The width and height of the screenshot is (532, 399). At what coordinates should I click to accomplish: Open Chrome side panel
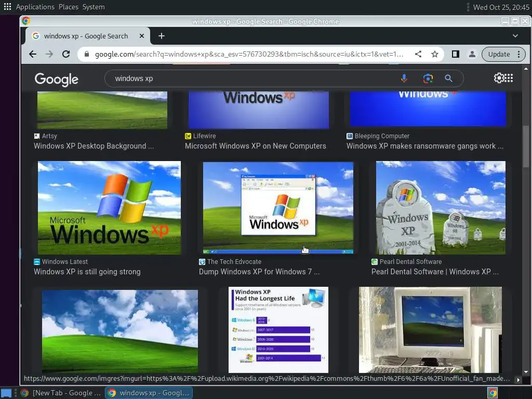click(455, 54)
